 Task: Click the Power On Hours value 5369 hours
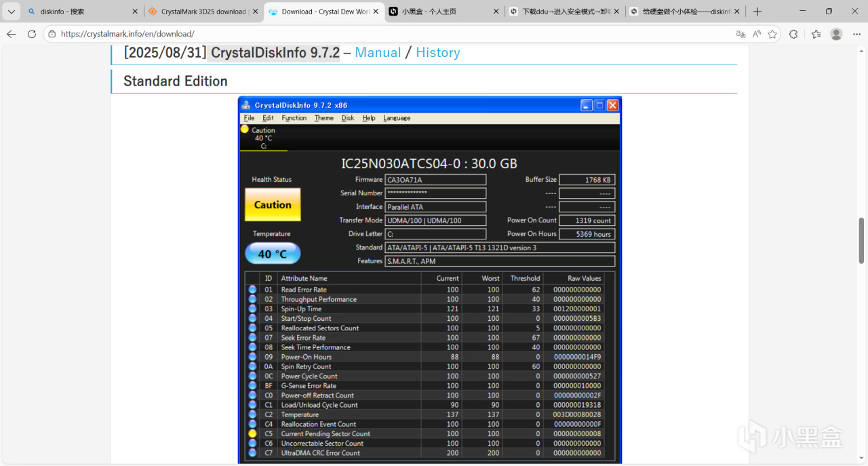click(587, 234)
